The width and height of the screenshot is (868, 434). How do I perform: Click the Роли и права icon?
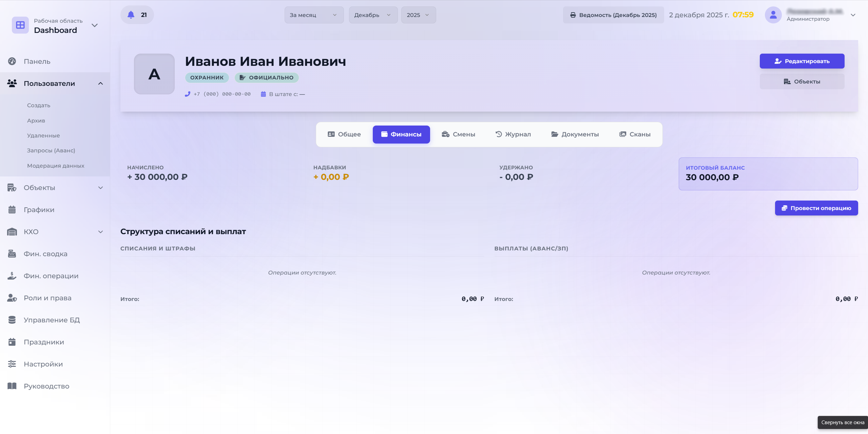coord(12,298)
